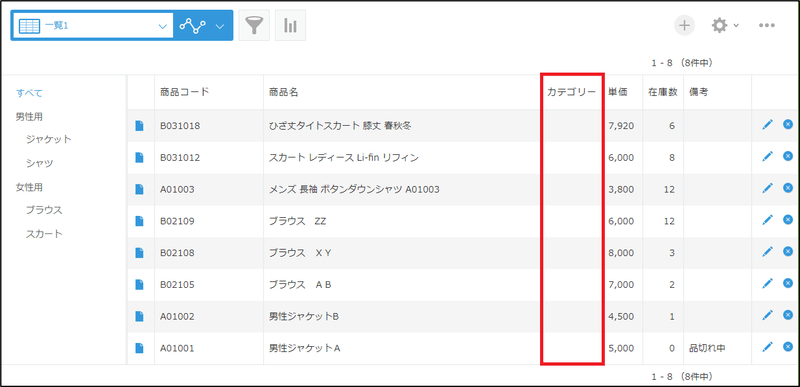This screenshot has width=800, height=387.
Task: Edit the B02108 record with pencil
Action: [x=767, y=251]
